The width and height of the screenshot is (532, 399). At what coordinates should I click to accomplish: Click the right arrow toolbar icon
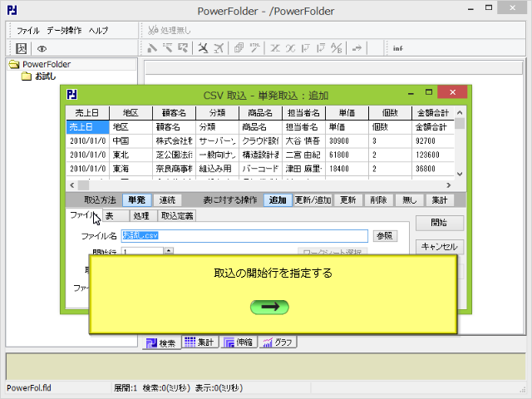(x=357, y=48)
